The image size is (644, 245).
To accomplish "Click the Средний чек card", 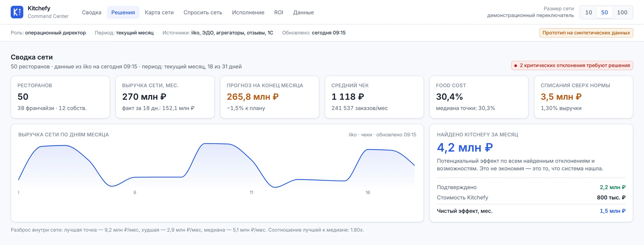I will (x=374, y=97).
